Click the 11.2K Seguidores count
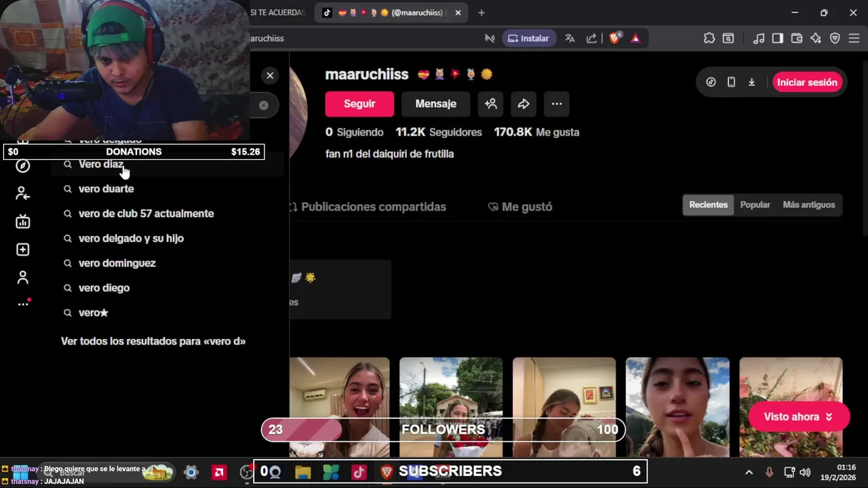Viewport: 868px width, 488px height. (x=439, y=132)
